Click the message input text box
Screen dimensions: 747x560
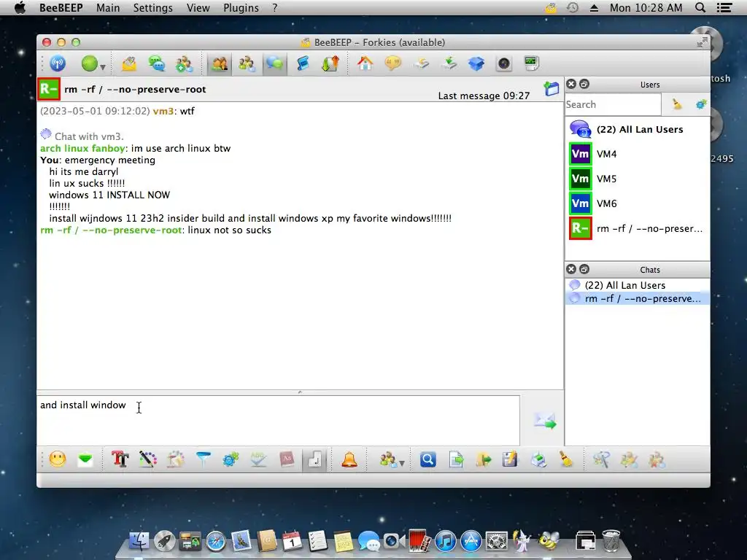pyautogui.click(x=278, y=421)
